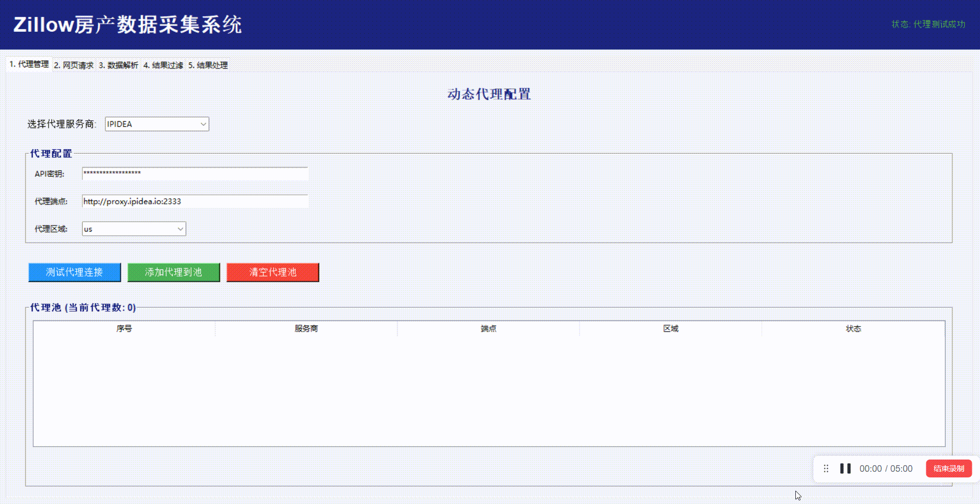Click the 区域 column header
This screenshot has height=504, width=980.
(x=671, y=329)
